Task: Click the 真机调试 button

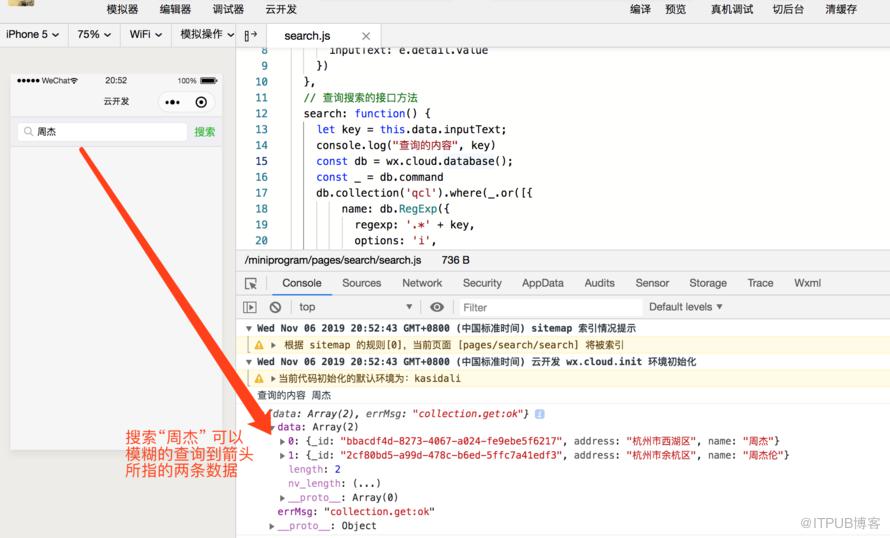Action: (732, 9)
